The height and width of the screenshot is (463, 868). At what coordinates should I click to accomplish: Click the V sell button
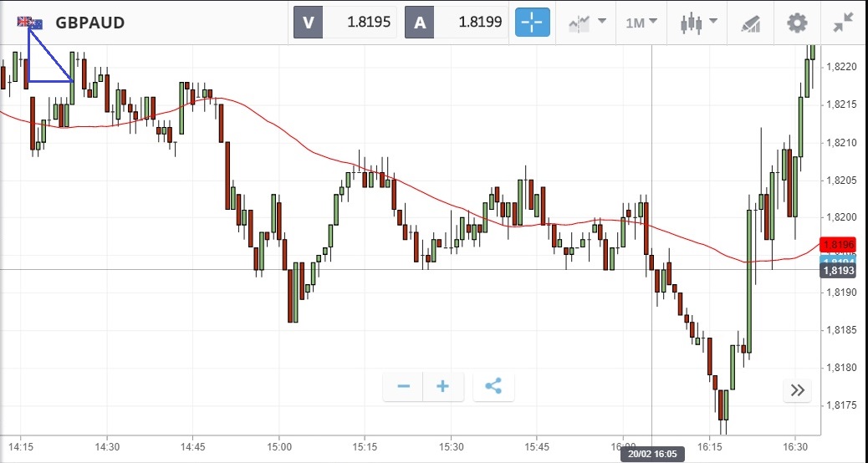tap(308, 23)
